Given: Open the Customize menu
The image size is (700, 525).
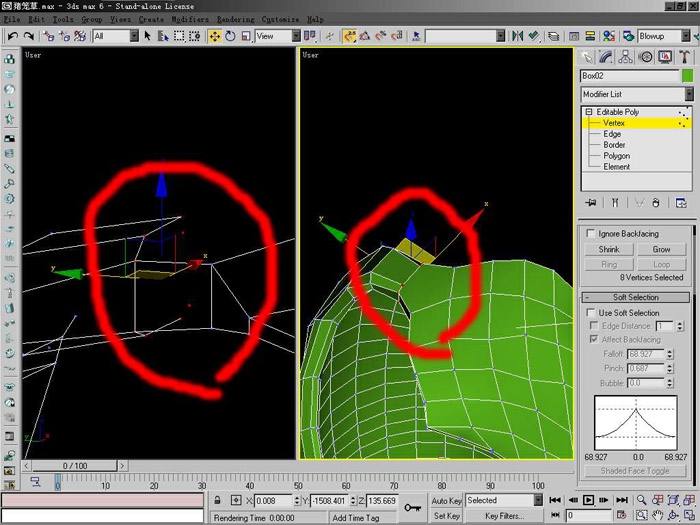Looking at the screenshot, I should point(280,19).
